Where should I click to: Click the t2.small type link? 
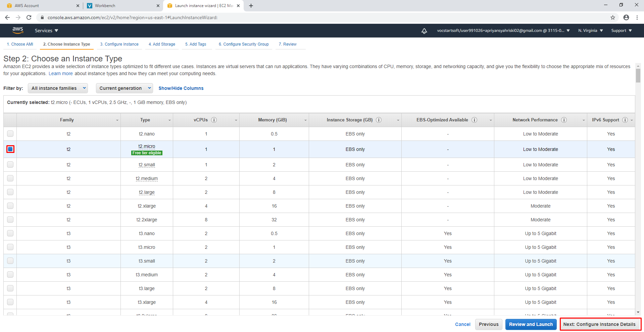147,165
